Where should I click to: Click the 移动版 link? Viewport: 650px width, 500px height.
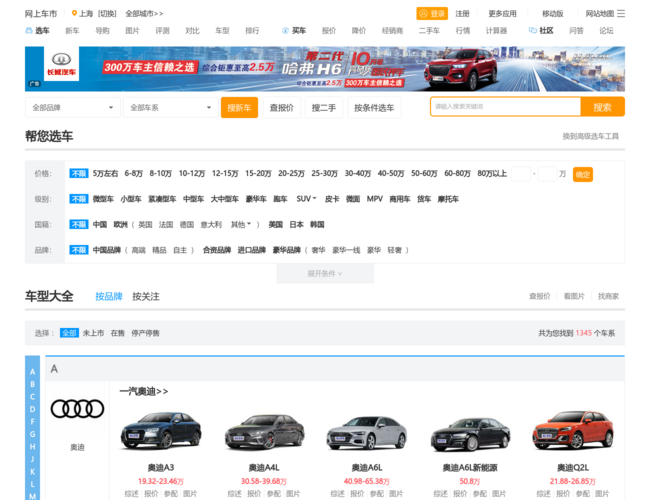point(553,14)
